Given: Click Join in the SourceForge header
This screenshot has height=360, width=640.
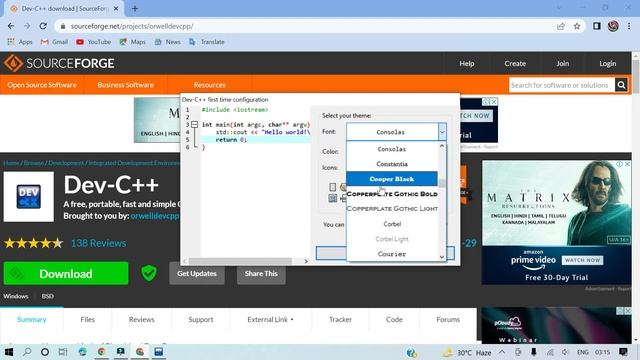Looking at the screenshot, I should (562, 64).
